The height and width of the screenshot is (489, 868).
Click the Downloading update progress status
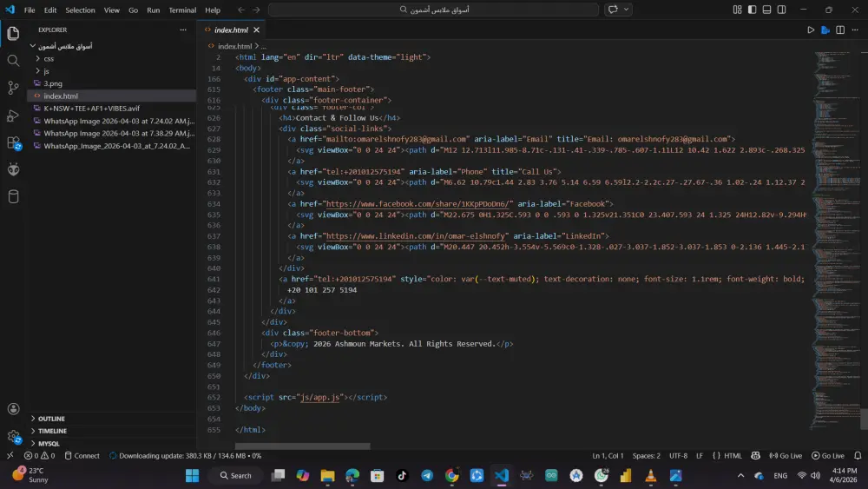click(185, 456)
